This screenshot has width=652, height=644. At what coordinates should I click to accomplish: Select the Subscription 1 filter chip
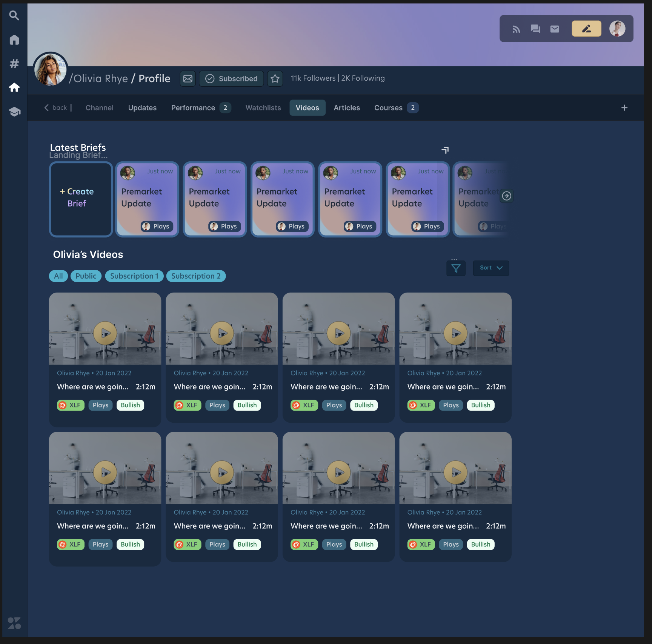point(134,276)
